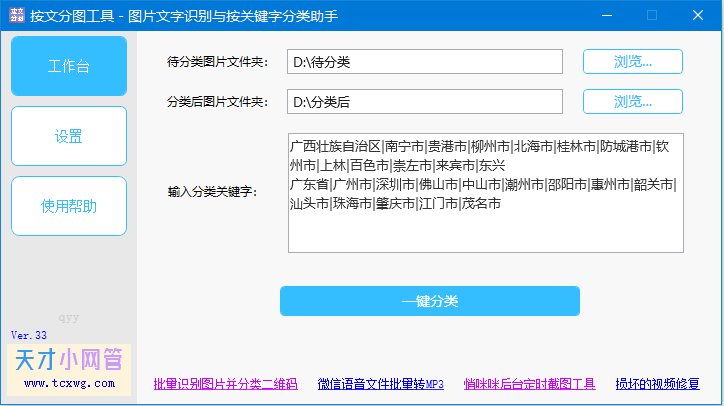Open the 使用帮助 tab
Viewport: 724px width, 406px height.
pyautogui.click(x=69, y=207)
